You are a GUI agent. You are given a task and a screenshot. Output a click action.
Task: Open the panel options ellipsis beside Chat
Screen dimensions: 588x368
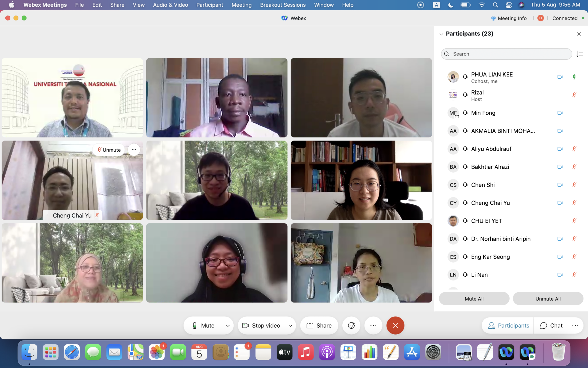[x=575, y=325]
